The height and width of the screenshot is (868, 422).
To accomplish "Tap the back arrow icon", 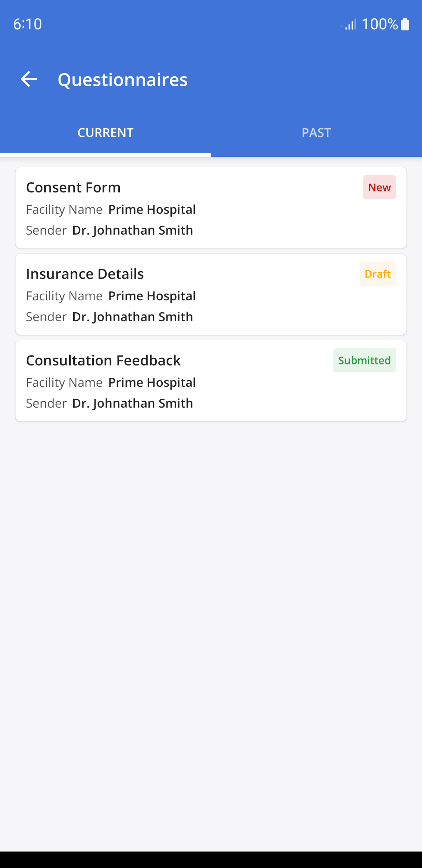I will [29, 79].
